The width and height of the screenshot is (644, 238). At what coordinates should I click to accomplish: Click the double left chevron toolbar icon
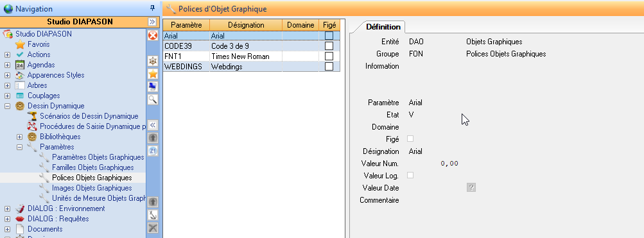coord(153,125)
